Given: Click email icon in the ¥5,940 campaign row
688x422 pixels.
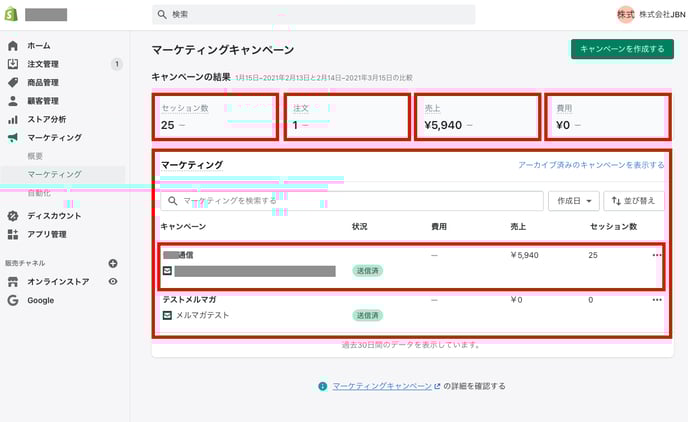Looking at the screenshot, I should (x=167, y=271).
